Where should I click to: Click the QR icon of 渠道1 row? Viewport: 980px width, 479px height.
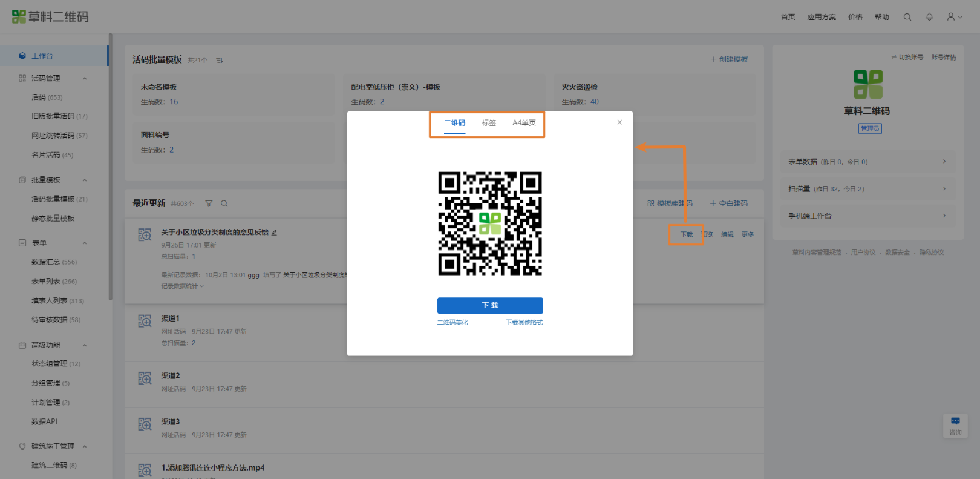(x=145, y=321)
